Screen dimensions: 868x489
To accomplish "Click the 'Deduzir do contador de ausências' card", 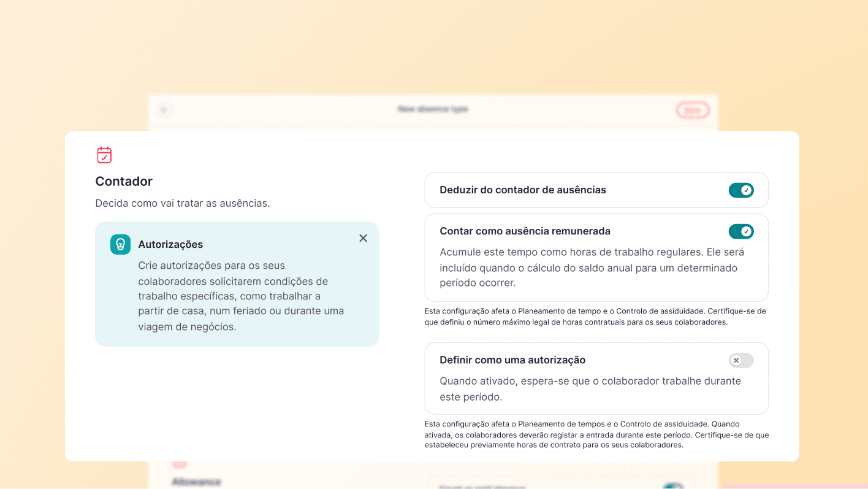I will pyautogui.click(x=596, y=190).
